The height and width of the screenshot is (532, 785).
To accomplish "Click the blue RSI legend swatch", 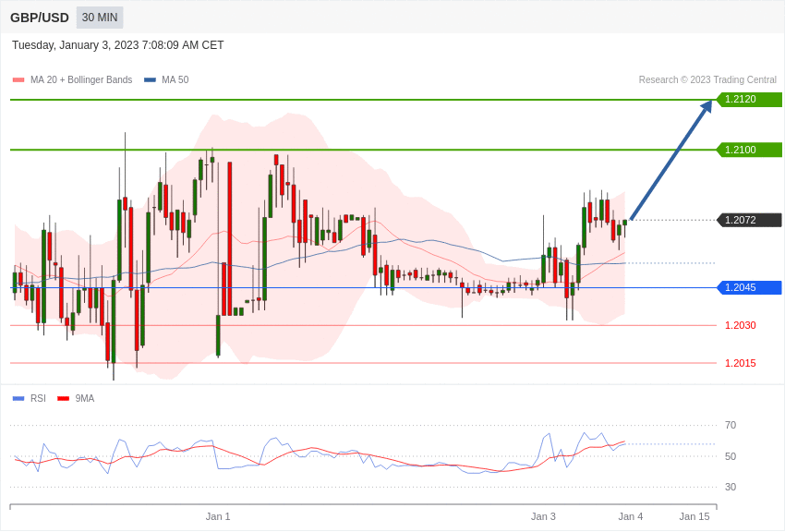I will pos(18,399).
